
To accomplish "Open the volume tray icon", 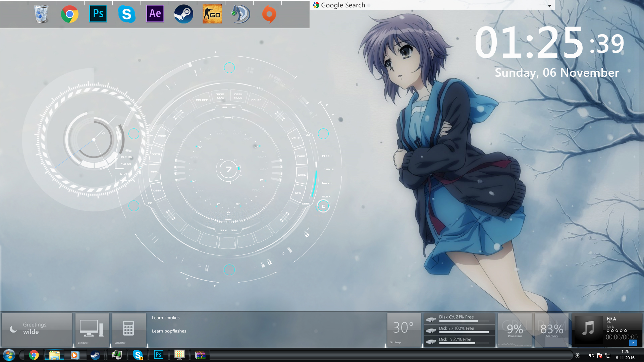I will point(591,355).
